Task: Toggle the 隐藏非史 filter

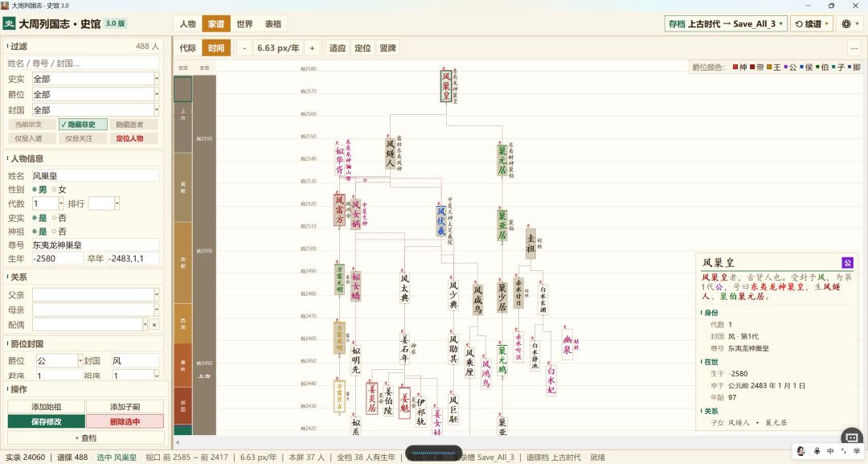Action: pyautogui.click(x=83, y=125)
